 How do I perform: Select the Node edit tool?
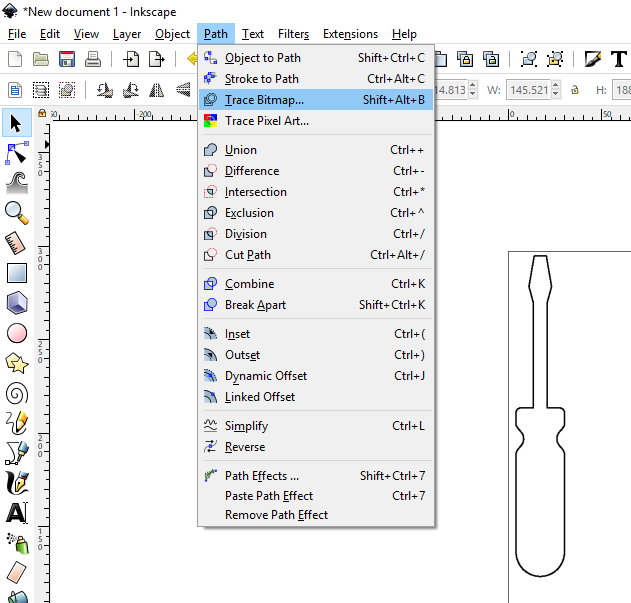(x=16, y=153)
